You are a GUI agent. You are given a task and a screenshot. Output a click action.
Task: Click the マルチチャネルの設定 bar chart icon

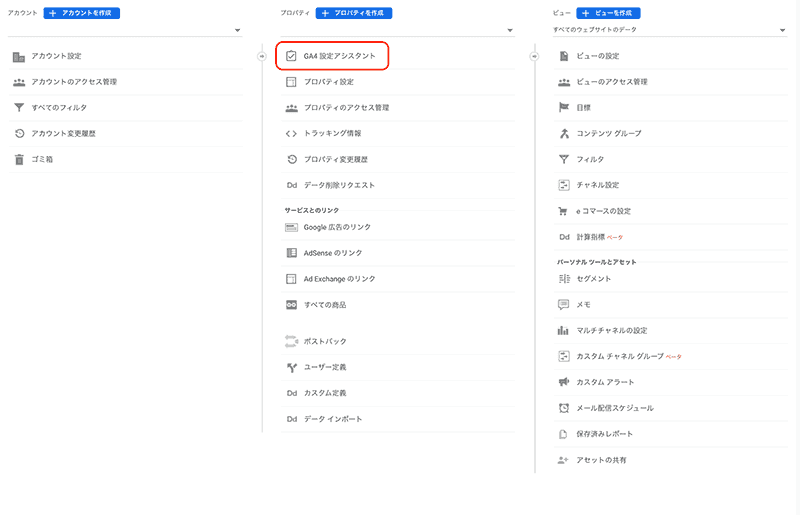click(563, 331)
